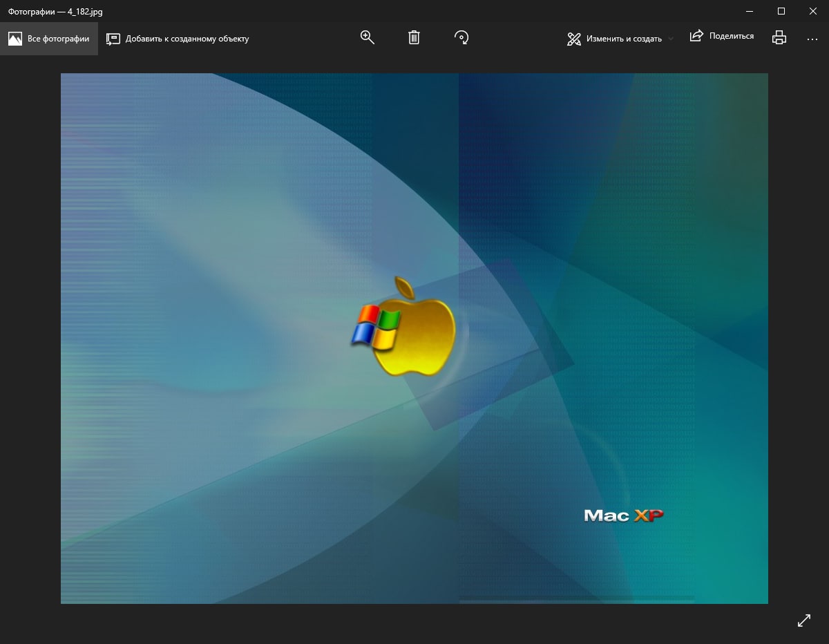Screen dimensions: 829x644
Task: Print the photo with printer icon
Action: [x=779, y=38]
